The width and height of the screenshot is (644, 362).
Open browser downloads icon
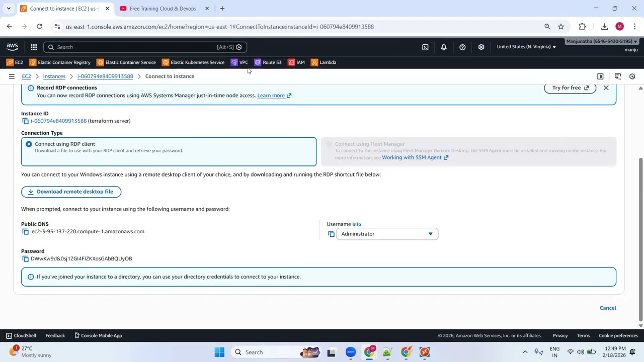(x=604, y=27)
